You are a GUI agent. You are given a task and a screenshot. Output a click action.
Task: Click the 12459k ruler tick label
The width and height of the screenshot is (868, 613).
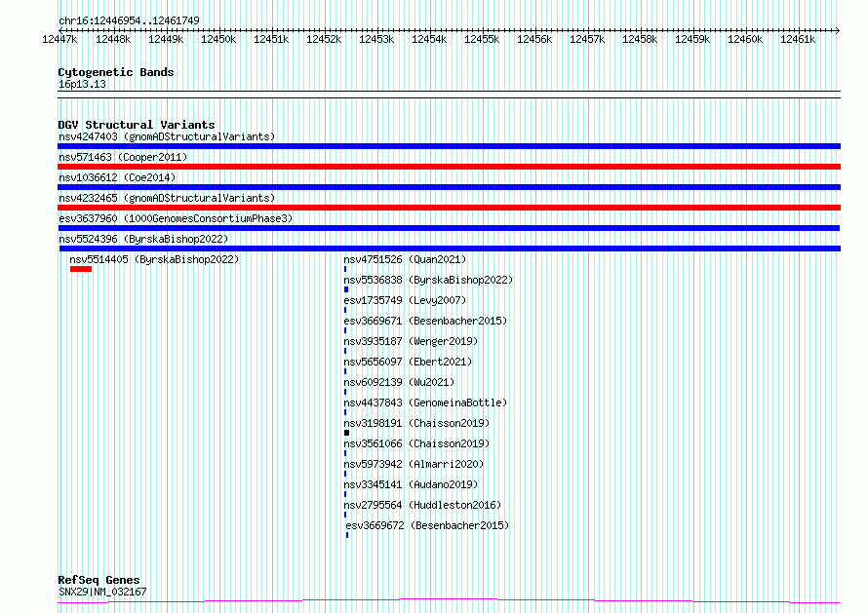tap(692, 39)
